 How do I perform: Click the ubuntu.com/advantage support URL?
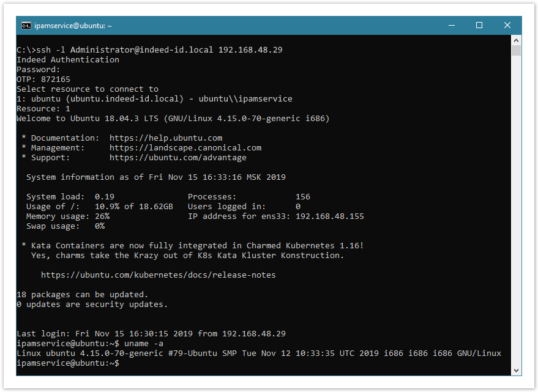178,158
